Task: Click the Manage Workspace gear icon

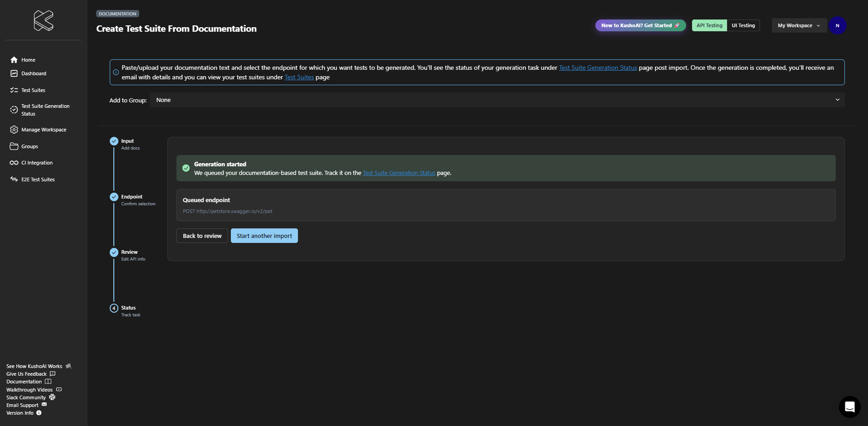Action: pos(14,130)
